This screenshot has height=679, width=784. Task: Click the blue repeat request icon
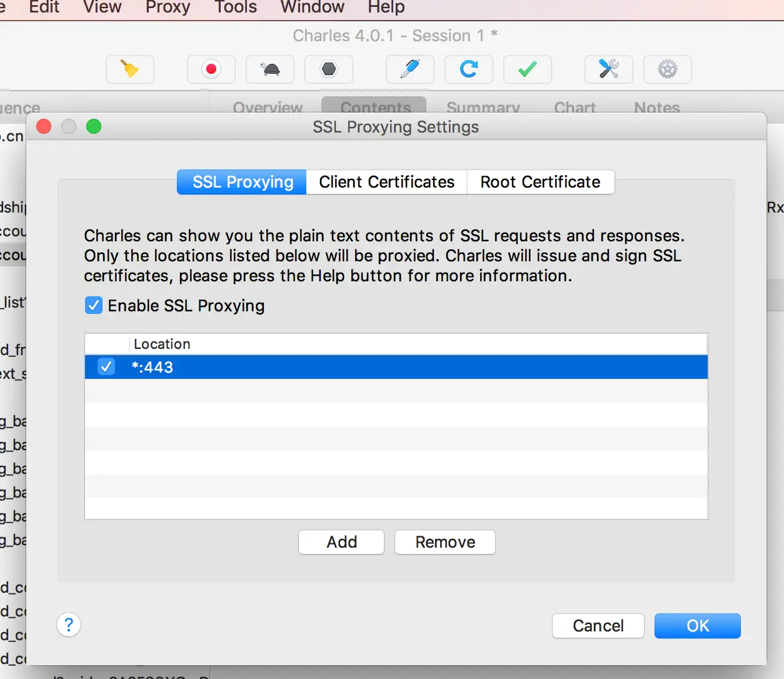[469, 69]
